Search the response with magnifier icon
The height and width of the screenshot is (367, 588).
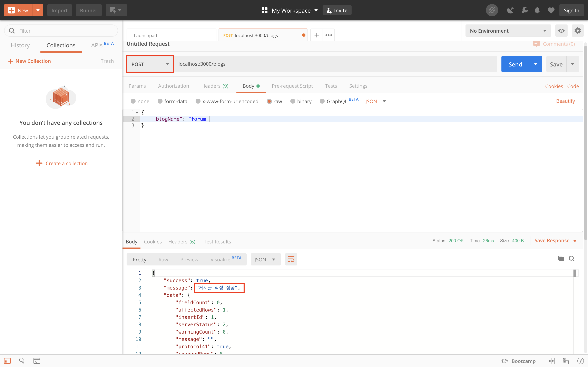571,259
